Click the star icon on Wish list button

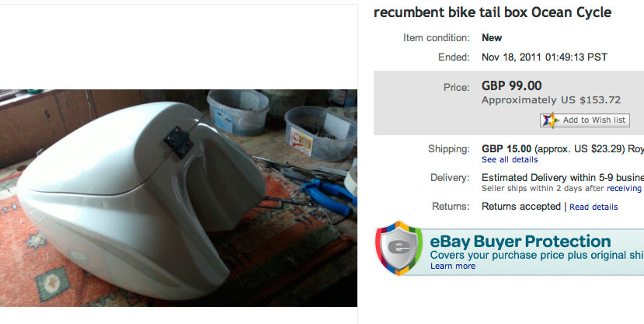coord(550,120)
